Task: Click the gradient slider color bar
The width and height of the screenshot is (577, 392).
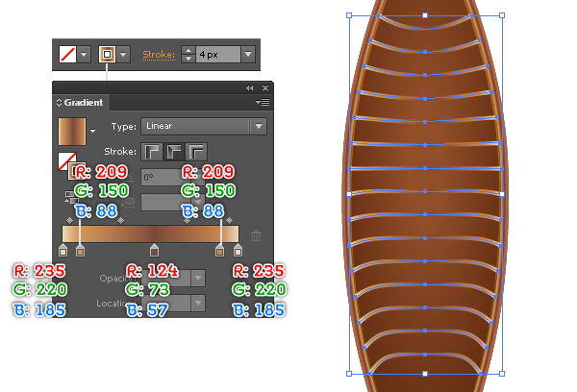Action: tap(151, 233)
